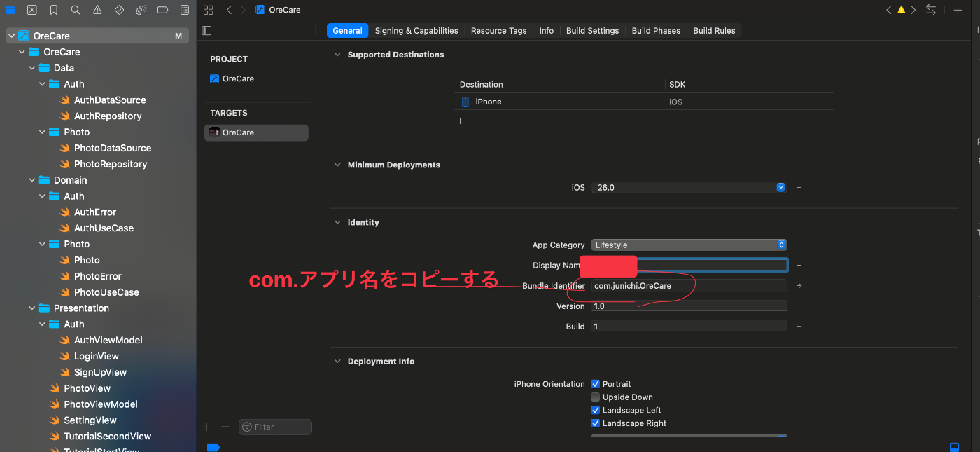Switch to Signing & Capabilities tab

tap(416, 31)
